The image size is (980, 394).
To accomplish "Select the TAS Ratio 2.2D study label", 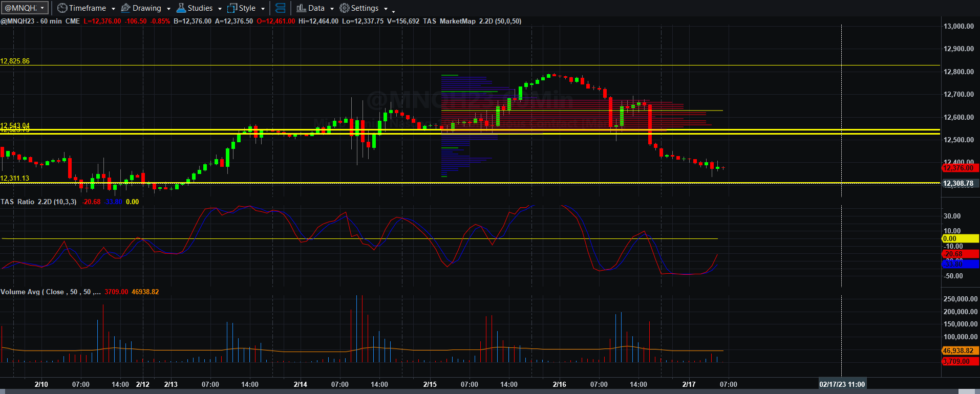I will (38, 202).
